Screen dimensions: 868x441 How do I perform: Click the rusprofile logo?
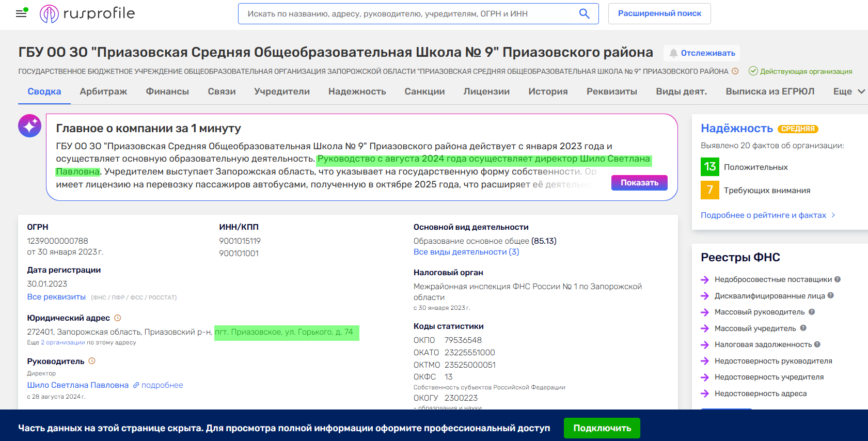pos(87,13)
